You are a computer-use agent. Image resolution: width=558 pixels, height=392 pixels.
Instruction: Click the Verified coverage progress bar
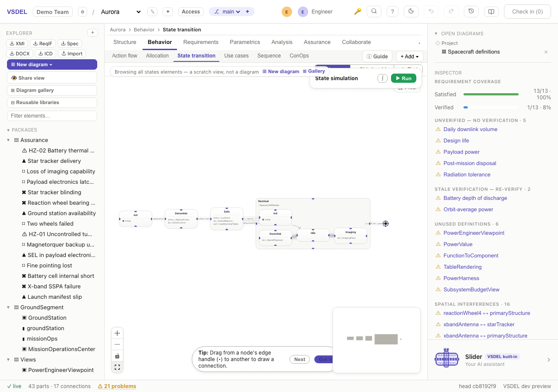(491, 107)
